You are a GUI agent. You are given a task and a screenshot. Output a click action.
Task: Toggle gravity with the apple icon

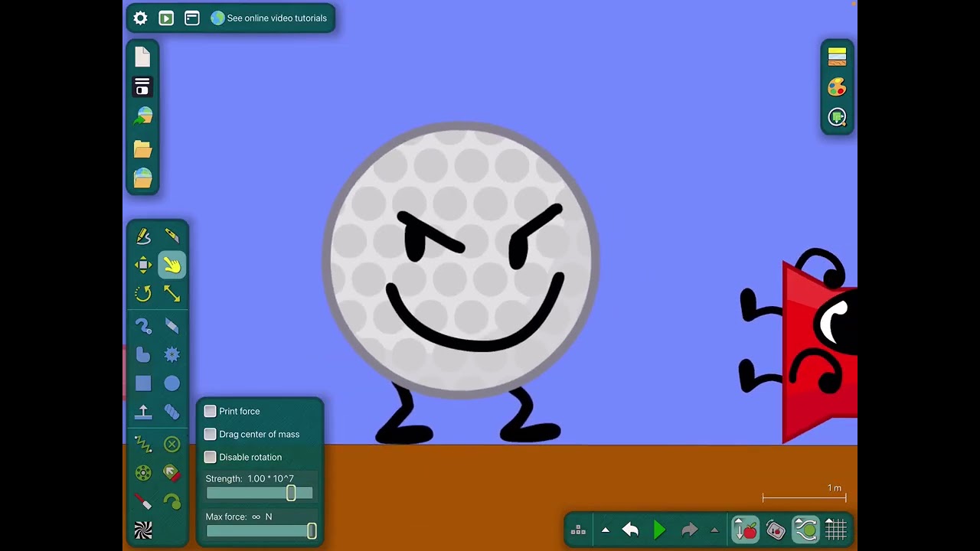746,530
